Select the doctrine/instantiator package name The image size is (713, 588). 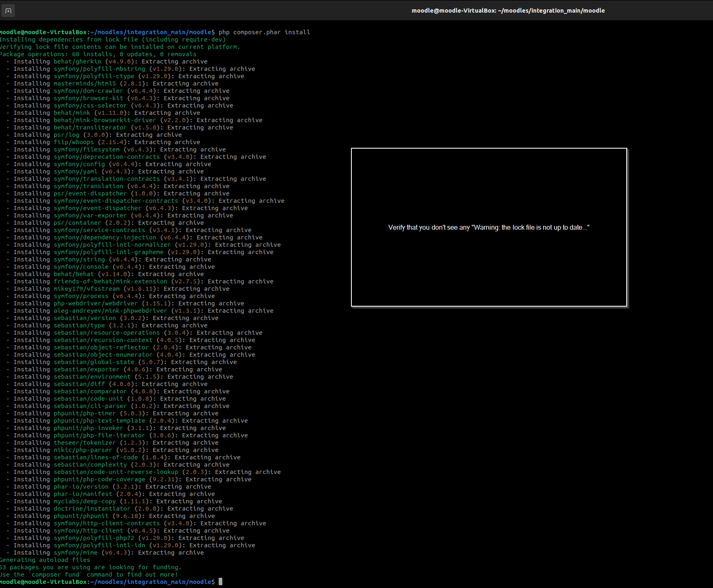click(92, 509)
